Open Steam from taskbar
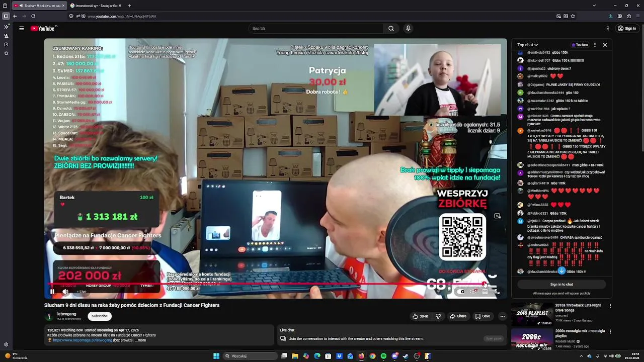 pyautogui.click(x=406, y=356)
